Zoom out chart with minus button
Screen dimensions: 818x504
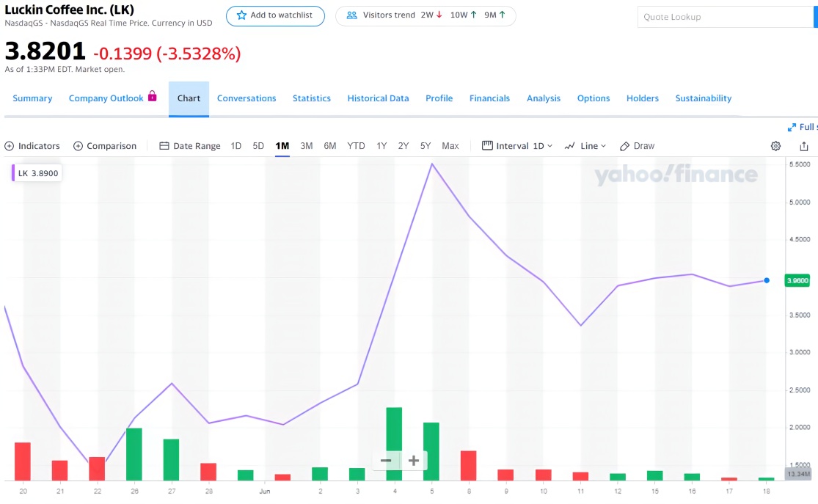click(x=386, y=461)
